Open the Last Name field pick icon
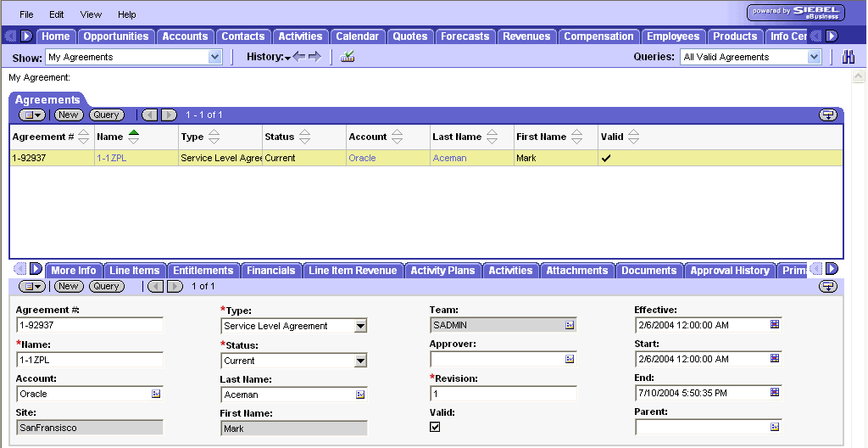This screenshot has width=868, height=448. pos(360,395)
